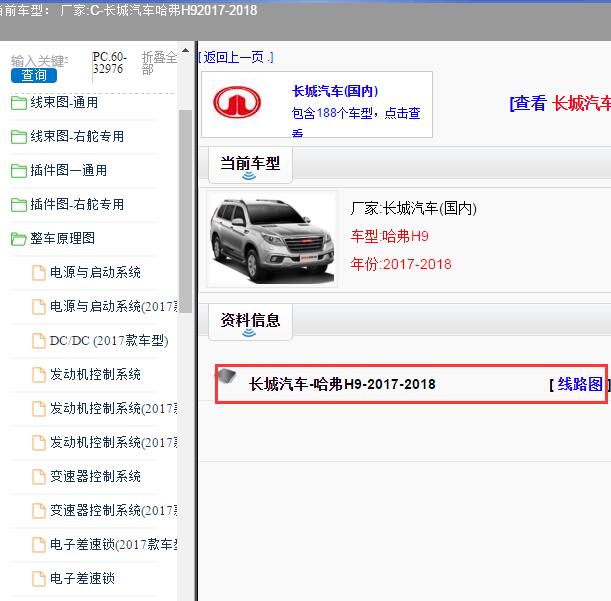Select the 资料信息 tab

[x=250, y=322]
